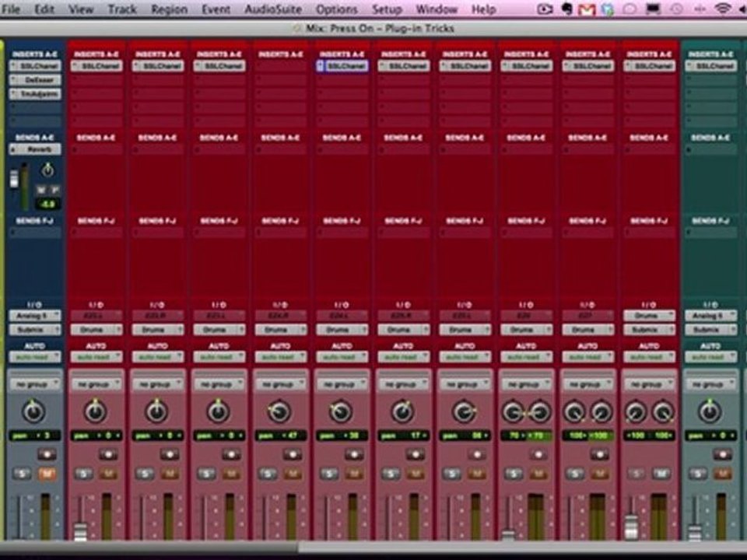Mute the Drums-input aux track

coord(661,474)
